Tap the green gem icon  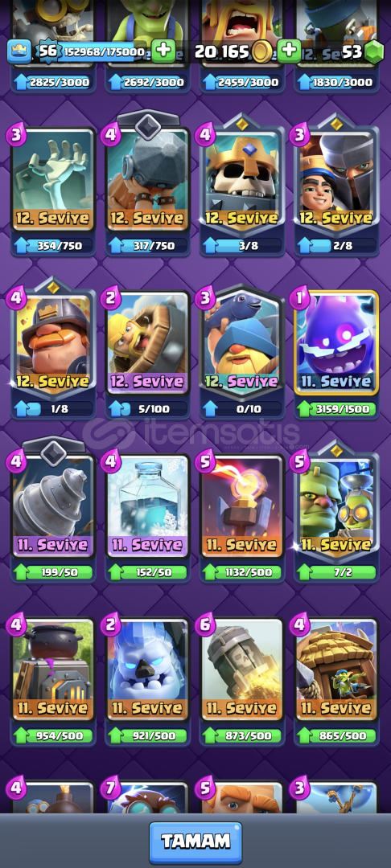point(374,52)
